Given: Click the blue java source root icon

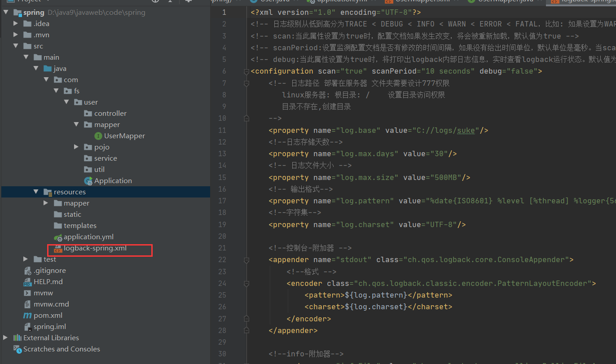Looking at the screenshot, I should [48, 69].
